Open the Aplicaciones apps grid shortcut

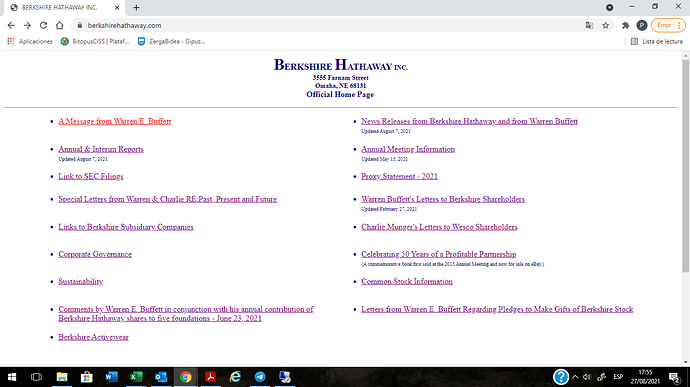tap(29, 41)
